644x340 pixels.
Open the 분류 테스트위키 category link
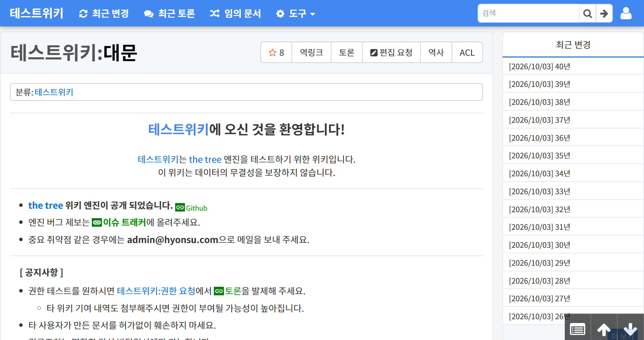pyautogui.click(x=54, y=92)
